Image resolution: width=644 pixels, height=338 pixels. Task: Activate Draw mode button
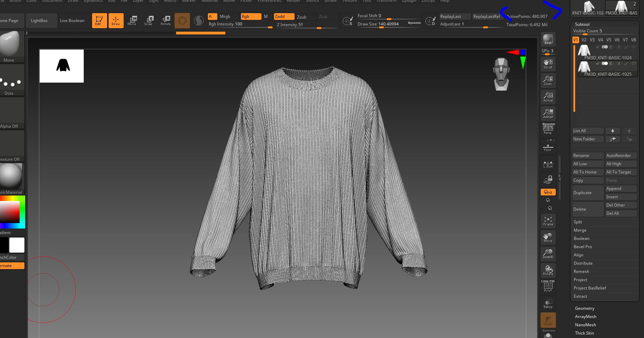point(116,21)
